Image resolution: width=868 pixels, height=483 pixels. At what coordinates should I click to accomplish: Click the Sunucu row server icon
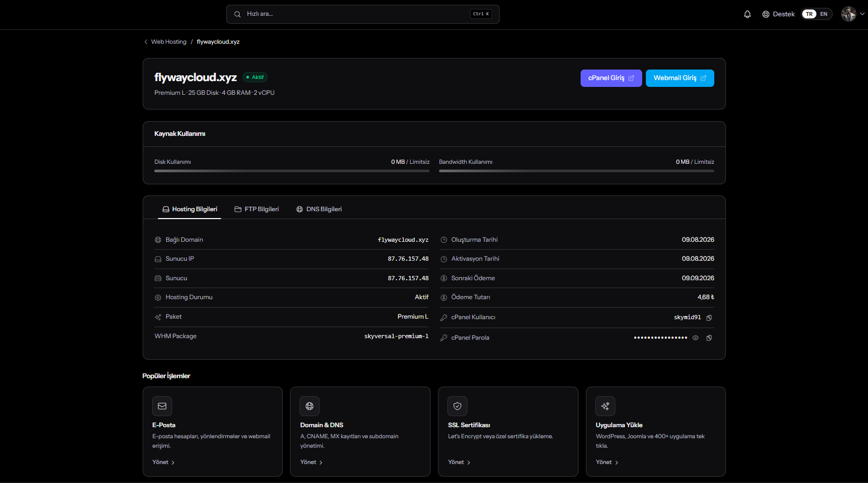point(158,279)
